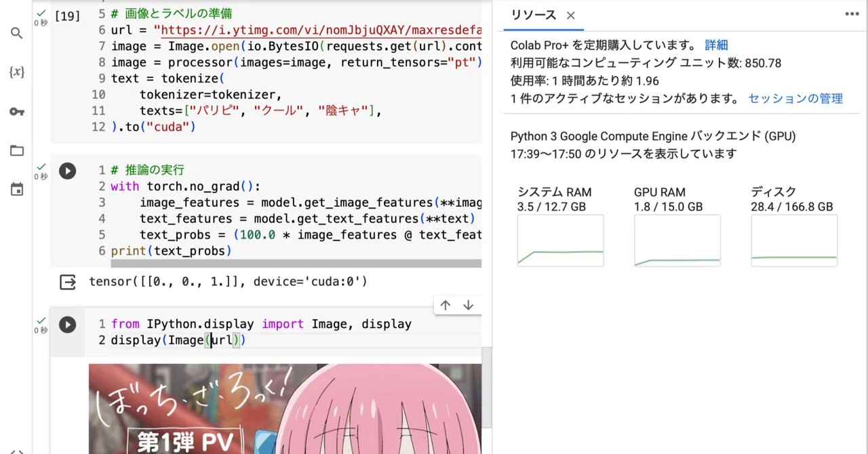Click the print(text_probs) code line

coord(172,251)
